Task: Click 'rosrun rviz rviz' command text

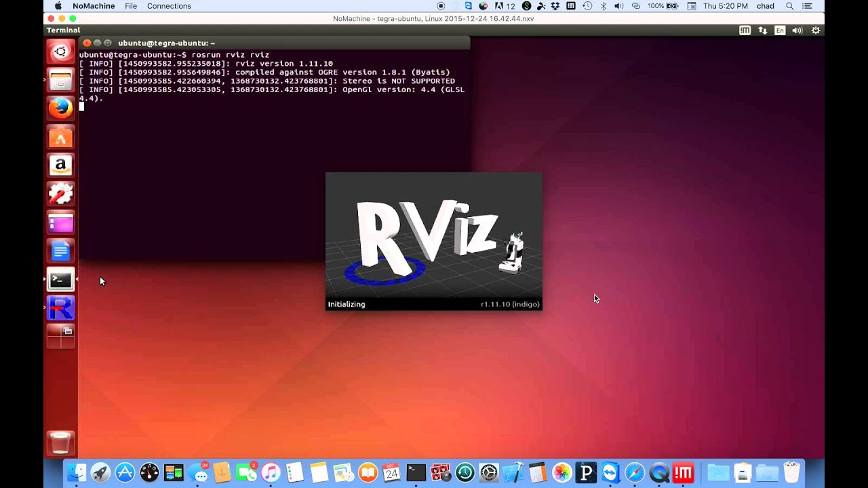Action: [x=231, y=55]
